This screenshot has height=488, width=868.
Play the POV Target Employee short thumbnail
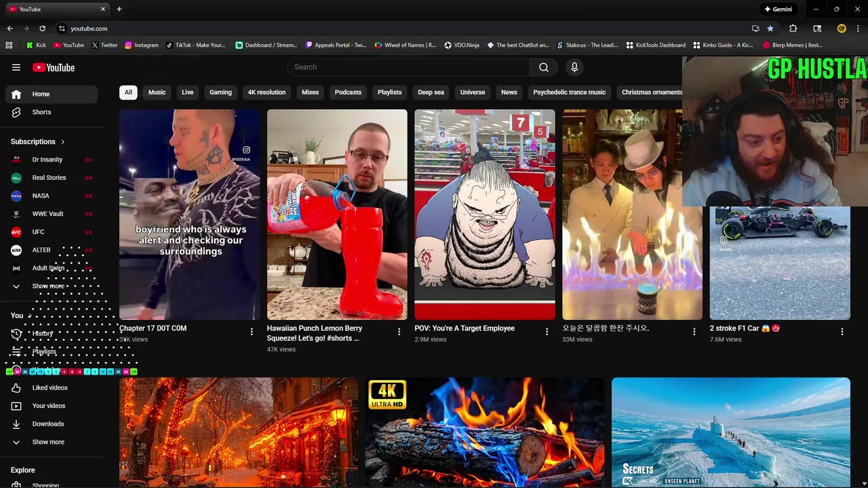pyautogui.click(x=485, y=214)
